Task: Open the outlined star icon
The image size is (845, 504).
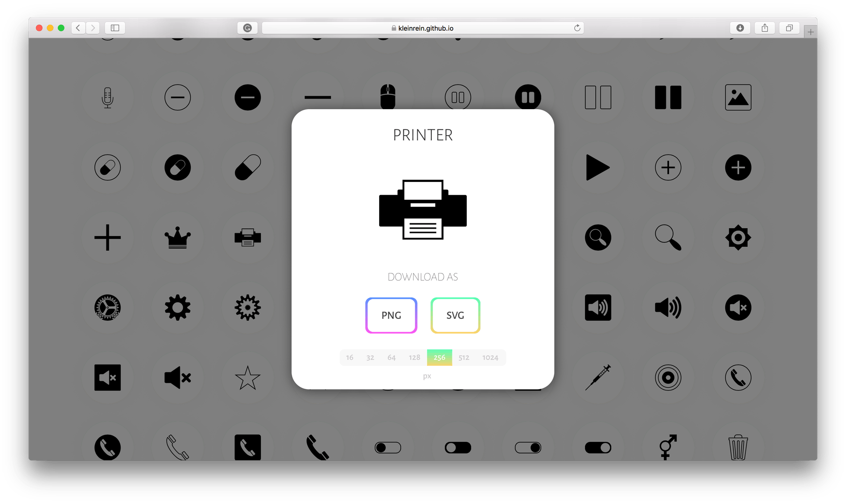Action: 248,378
